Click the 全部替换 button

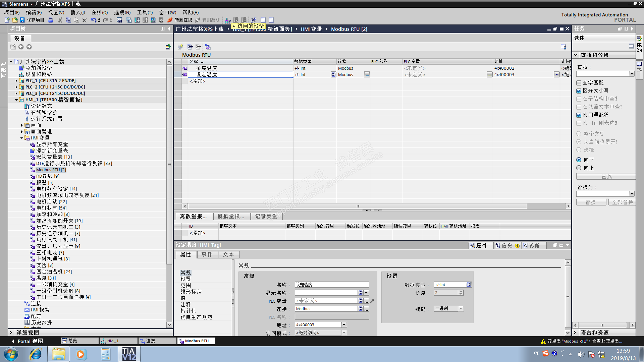[x=622, y=202]
